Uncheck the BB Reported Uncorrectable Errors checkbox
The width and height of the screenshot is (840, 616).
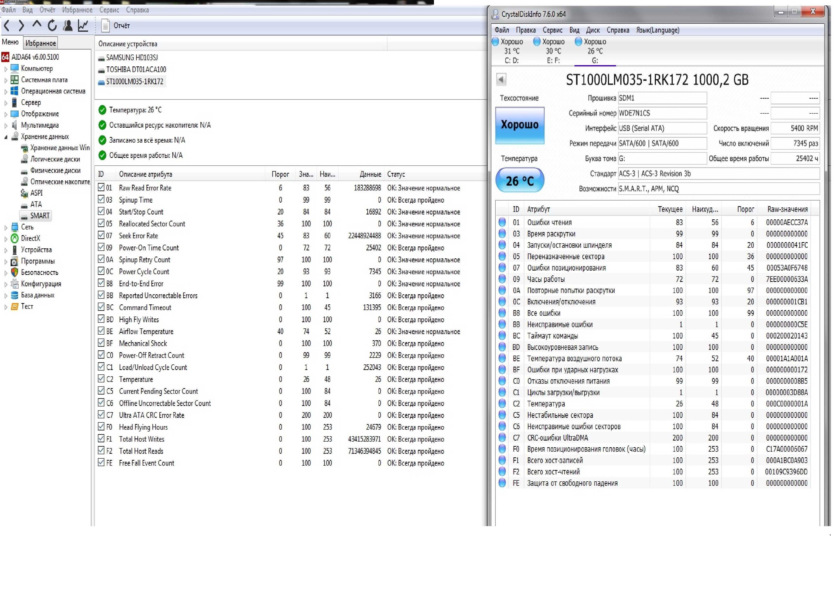(x=101, y=295)
